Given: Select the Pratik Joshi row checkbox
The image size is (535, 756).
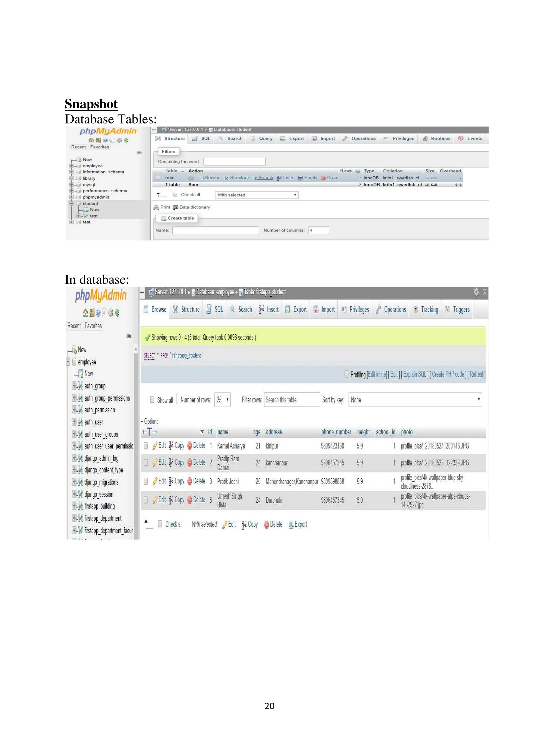Looking at the screenshot, I should [146, 481].
